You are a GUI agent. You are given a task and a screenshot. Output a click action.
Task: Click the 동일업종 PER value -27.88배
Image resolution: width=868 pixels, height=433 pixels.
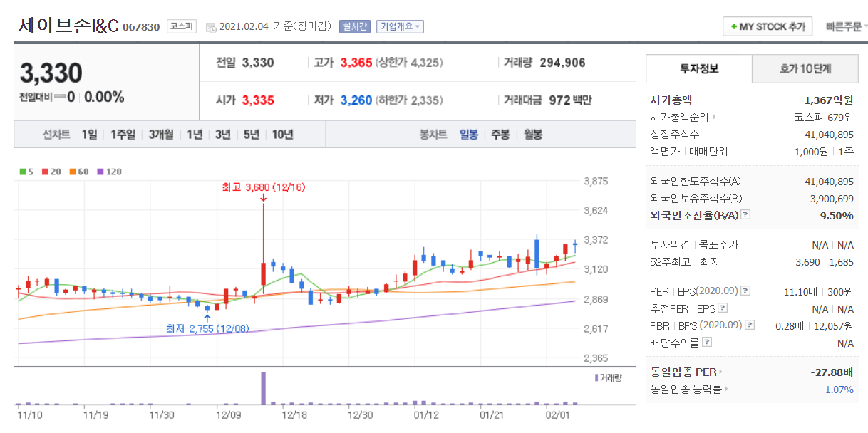832,372
